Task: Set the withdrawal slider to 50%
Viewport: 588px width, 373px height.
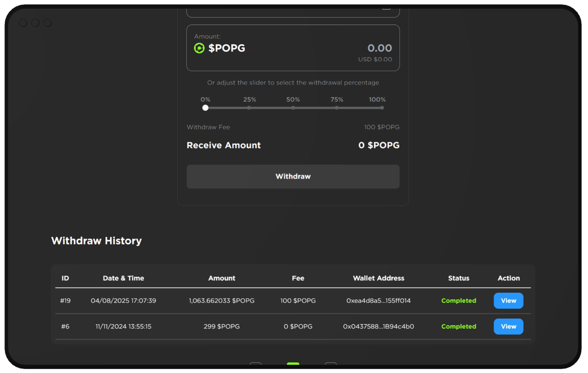Action: point(293,108)
